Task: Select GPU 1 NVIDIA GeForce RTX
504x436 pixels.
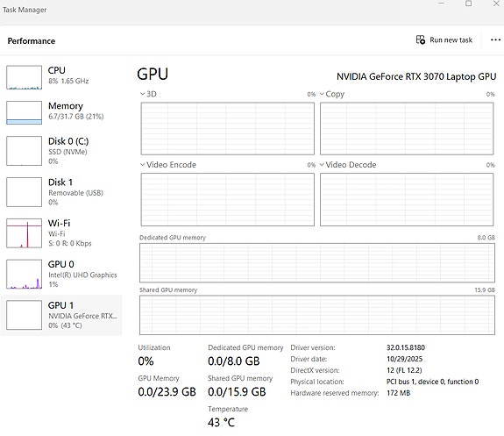Action: click(x=61, y=315)
